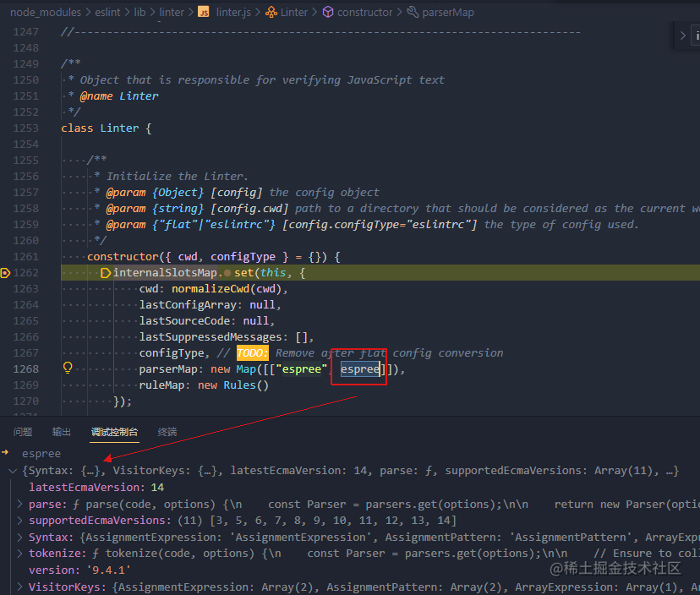Expand the VisitorKeys object entry
The image size is (700, 595).
coord(19,587)
